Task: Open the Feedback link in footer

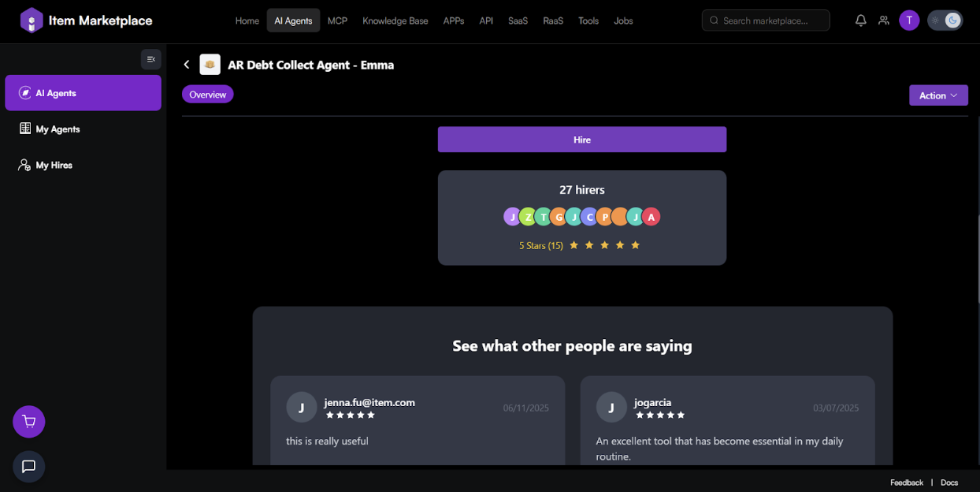Action: tap(906, 483)
